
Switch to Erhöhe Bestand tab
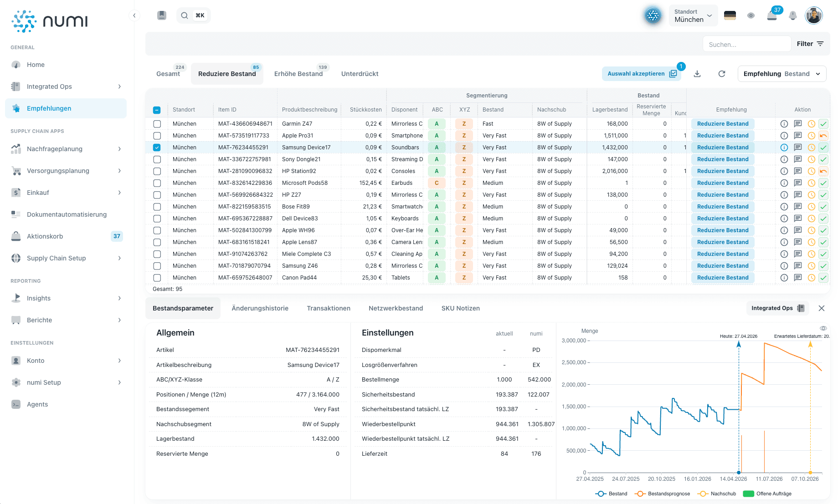tap(298, 74)
